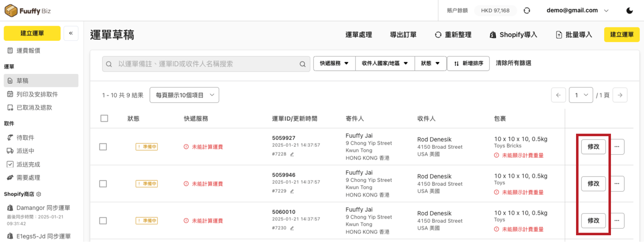Select checkbox for waybill 5060010
This screenshot has width=644, height=242.
click(x=103, y=220)
